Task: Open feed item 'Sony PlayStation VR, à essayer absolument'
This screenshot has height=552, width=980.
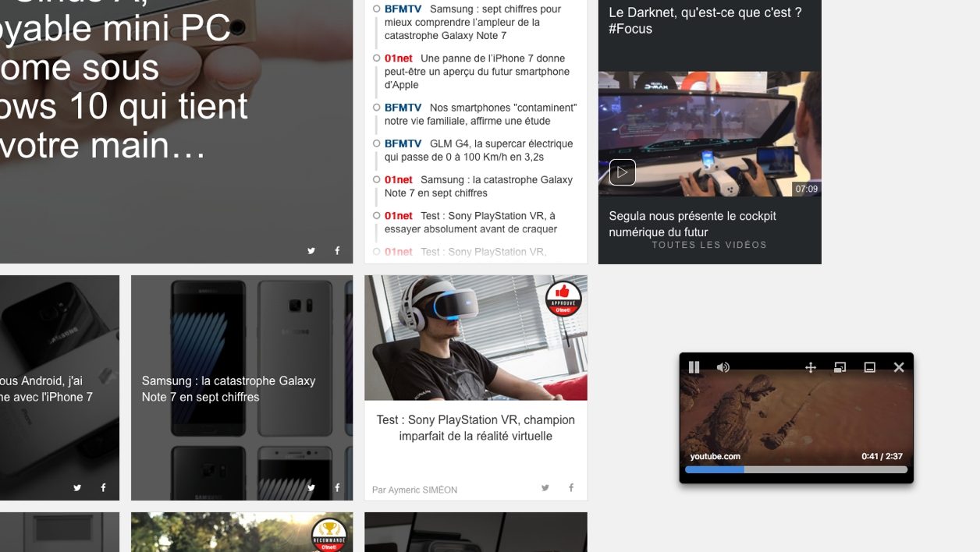Action: pyautogui.click(x=470, y=222)
